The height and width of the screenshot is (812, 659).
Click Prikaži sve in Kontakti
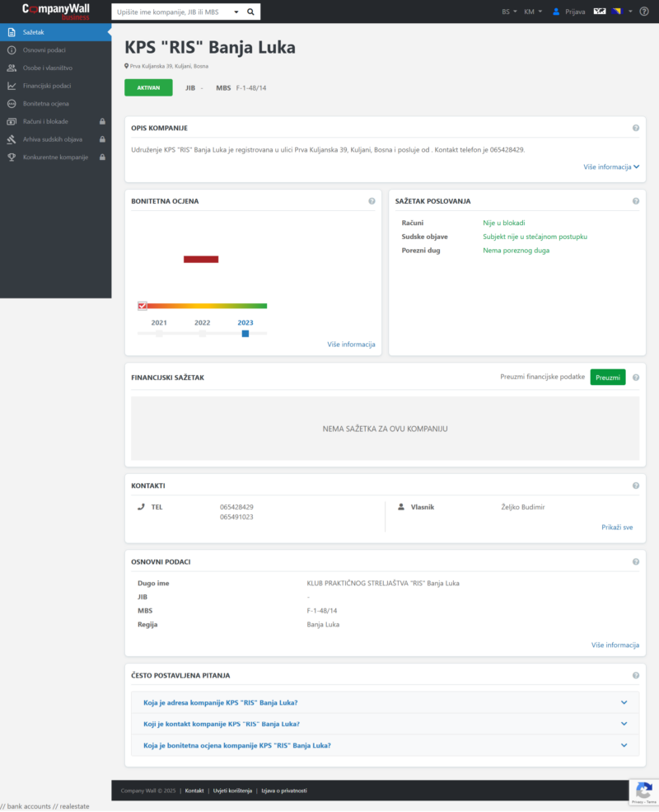[x=617, y=527]
